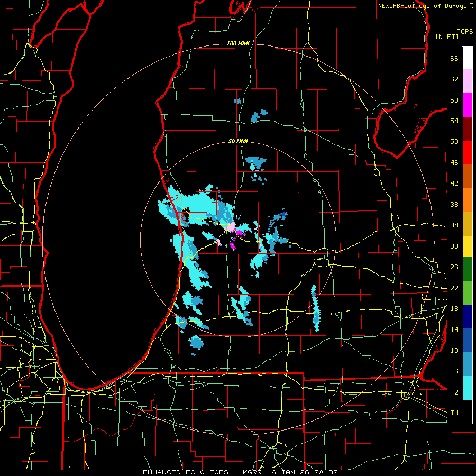Choose the mustard gold legend swatch
This screenshot has width=476, height=476.
(467, 224)
